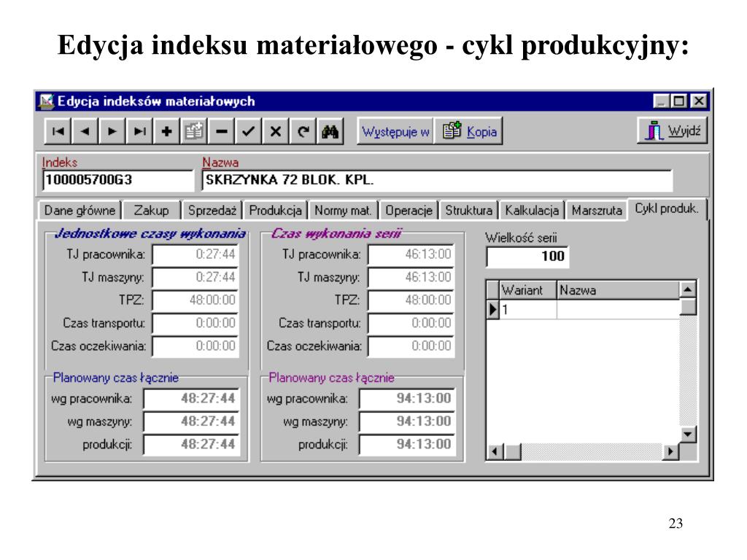Open the Struktura tab

coord(469,210)
